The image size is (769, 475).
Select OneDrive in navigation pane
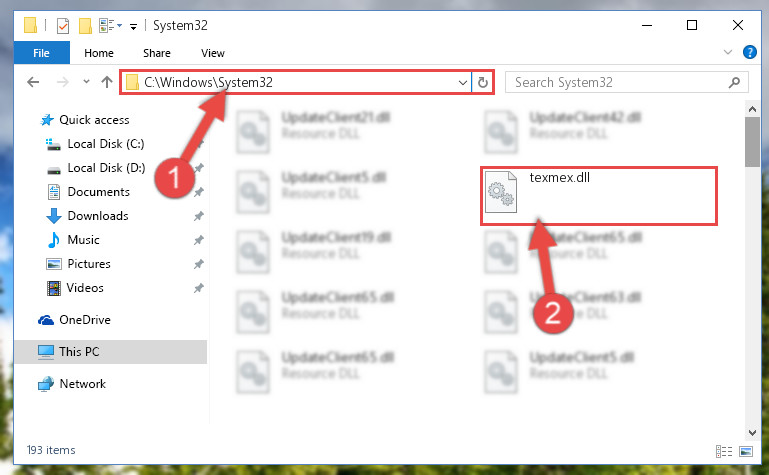pyautogui.click(x=85, y=320)
